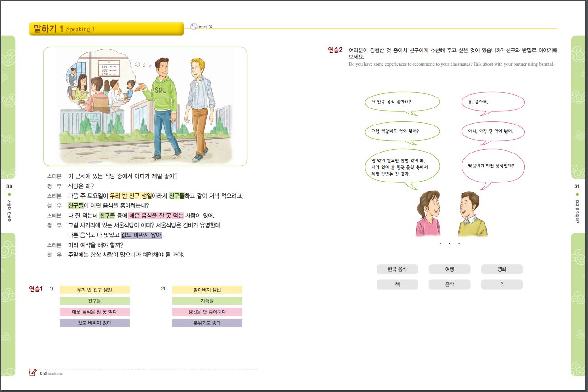The height and width of the screenshot is (392, 588).
Task: Click the green dot under page number 31
Action: [x=577, y=195]
